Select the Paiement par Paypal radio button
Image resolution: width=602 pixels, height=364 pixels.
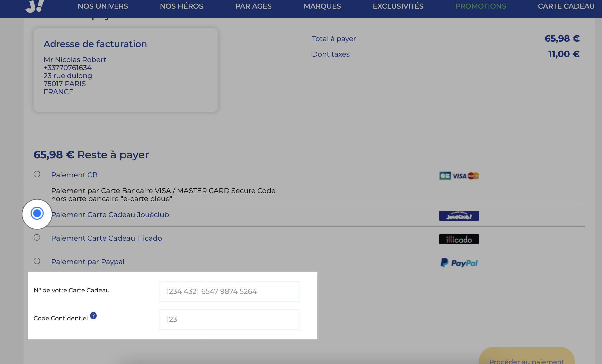[37, 261]
